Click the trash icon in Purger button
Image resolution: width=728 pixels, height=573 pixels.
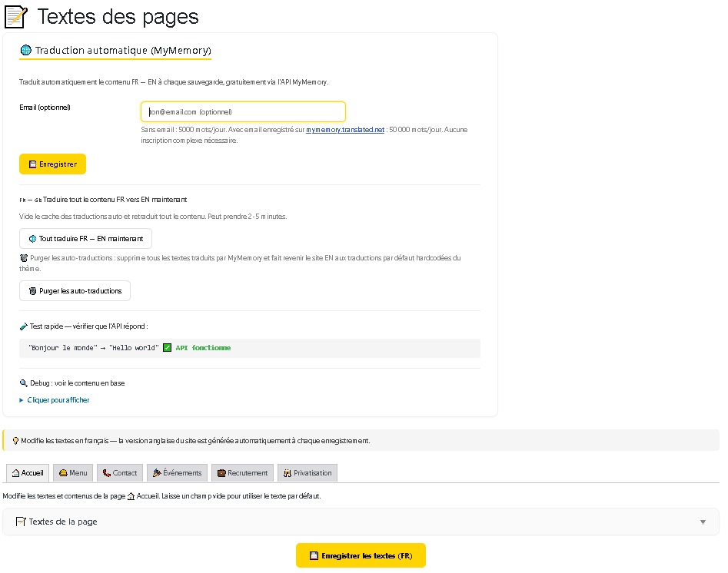32,291
